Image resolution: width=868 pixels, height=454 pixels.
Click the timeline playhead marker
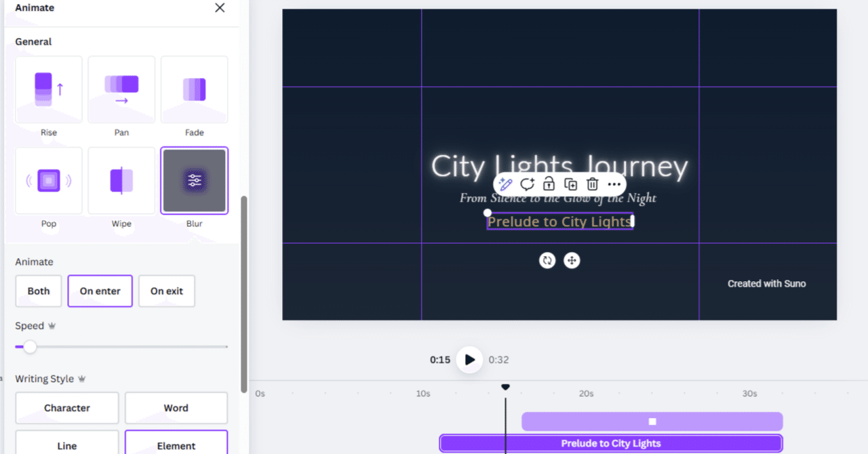click(x=505, y=387)
